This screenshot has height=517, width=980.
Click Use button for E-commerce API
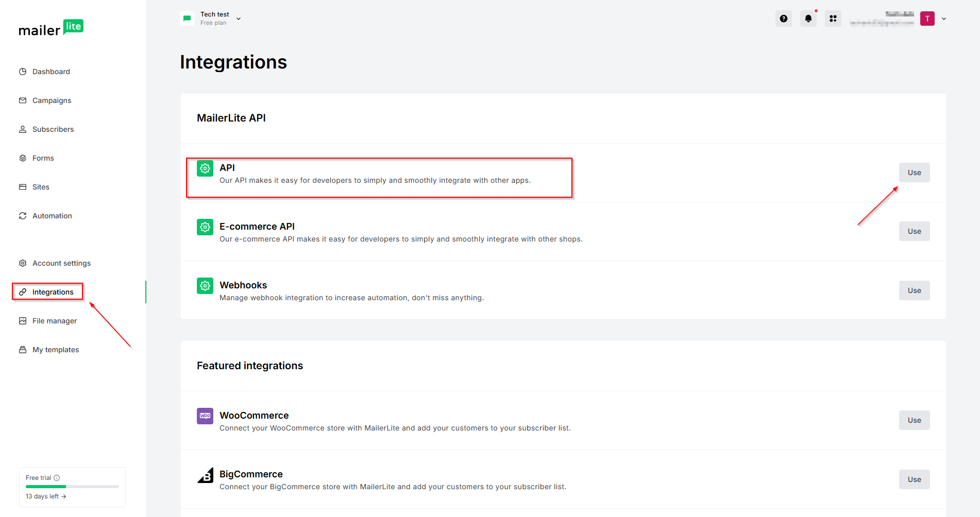(915, 231)
